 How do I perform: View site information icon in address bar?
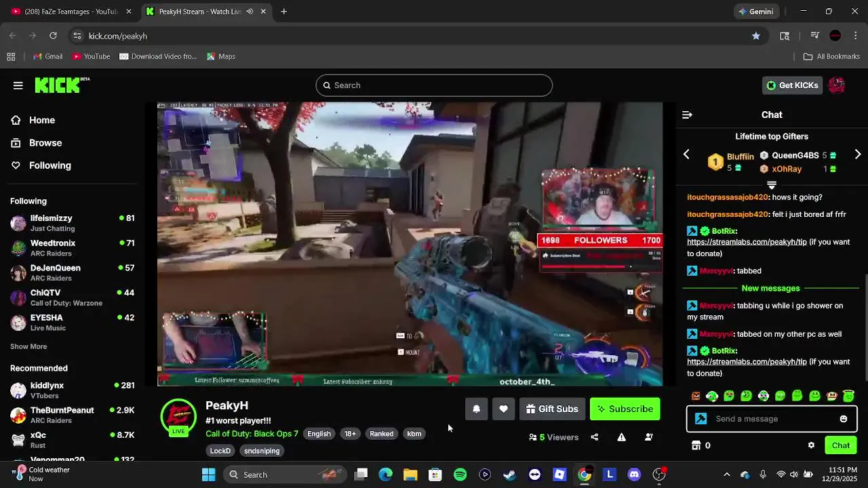click(77, 36)
